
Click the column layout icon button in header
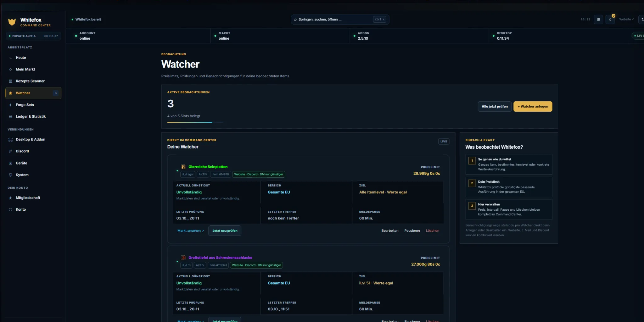point(598,19)
